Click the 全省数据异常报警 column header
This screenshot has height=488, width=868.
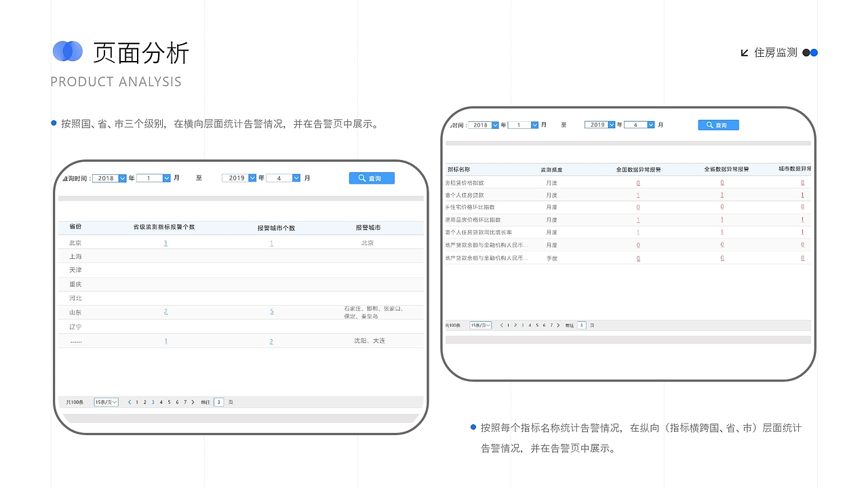click(726, 169)
